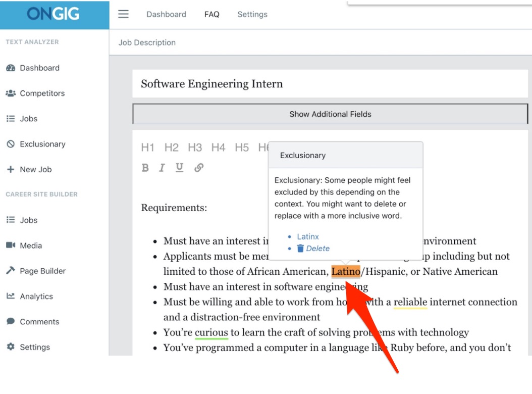Open Page Builder from sidebar
This screenshot has width=532, height=394.
42,271
